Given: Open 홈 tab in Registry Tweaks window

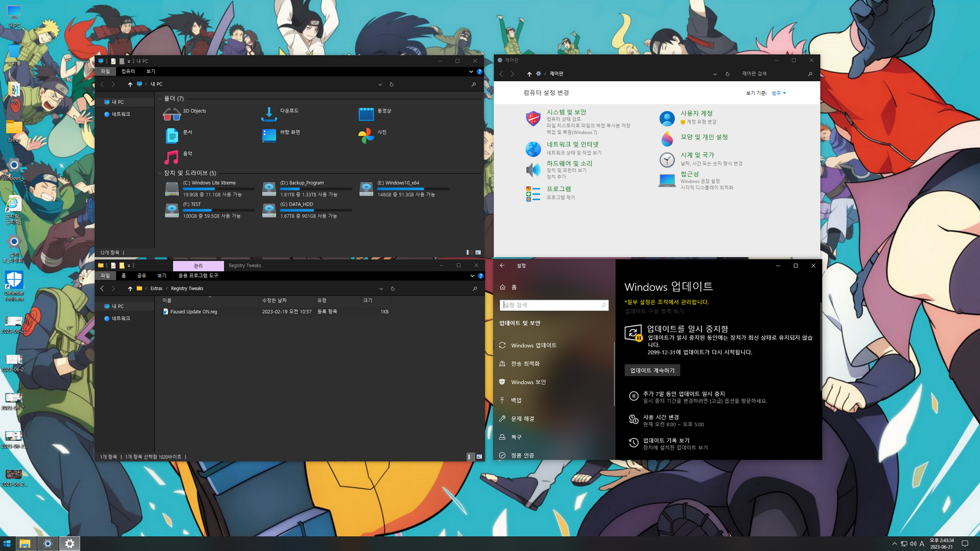Looking at the screenshot, I should coord(124,275).
